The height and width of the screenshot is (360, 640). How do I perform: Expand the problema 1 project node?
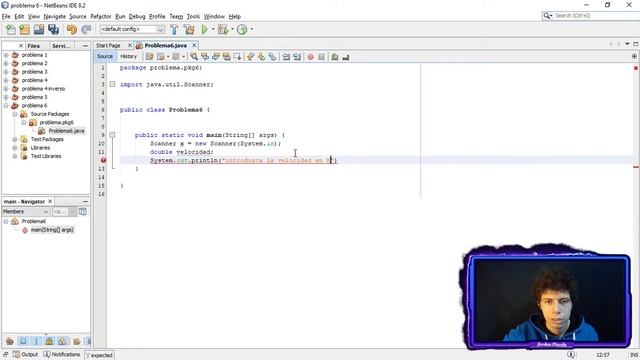pyautogui.click(x=6, y=55)
